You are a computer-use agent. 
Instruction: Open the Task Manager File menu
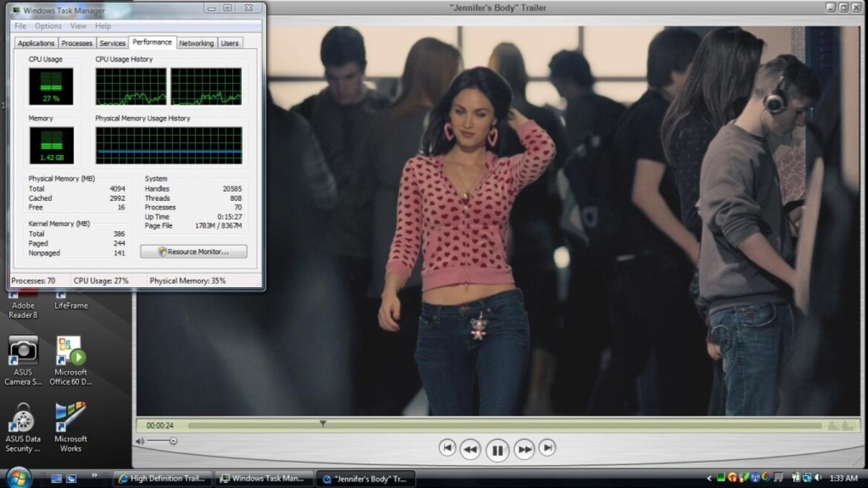click(21, 26)
